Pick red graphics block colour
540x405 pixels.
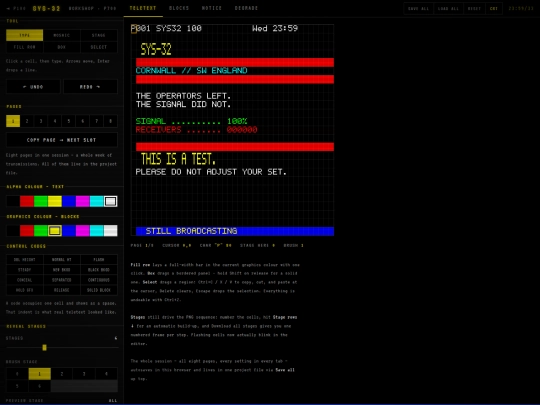point(27,231)
